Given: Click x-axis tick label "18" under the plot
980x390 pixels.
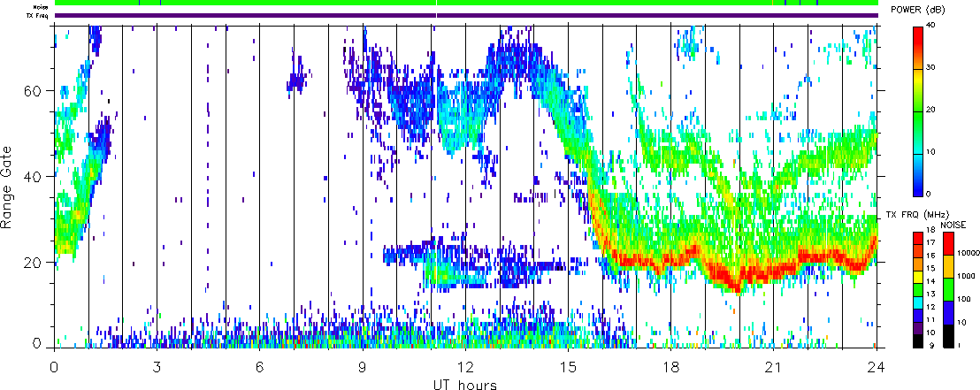Looking at the screenshot, I should (670, 367).
